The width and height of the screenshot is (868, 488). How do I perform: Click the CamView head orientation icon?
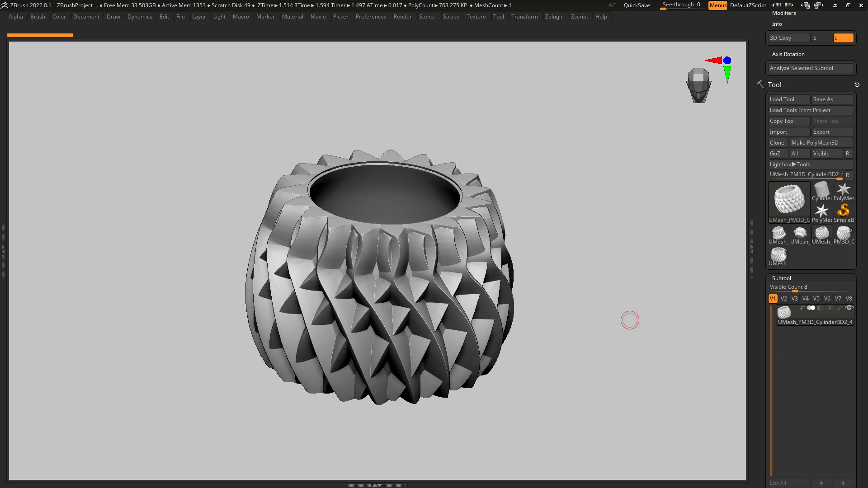[x=699, y=85]
